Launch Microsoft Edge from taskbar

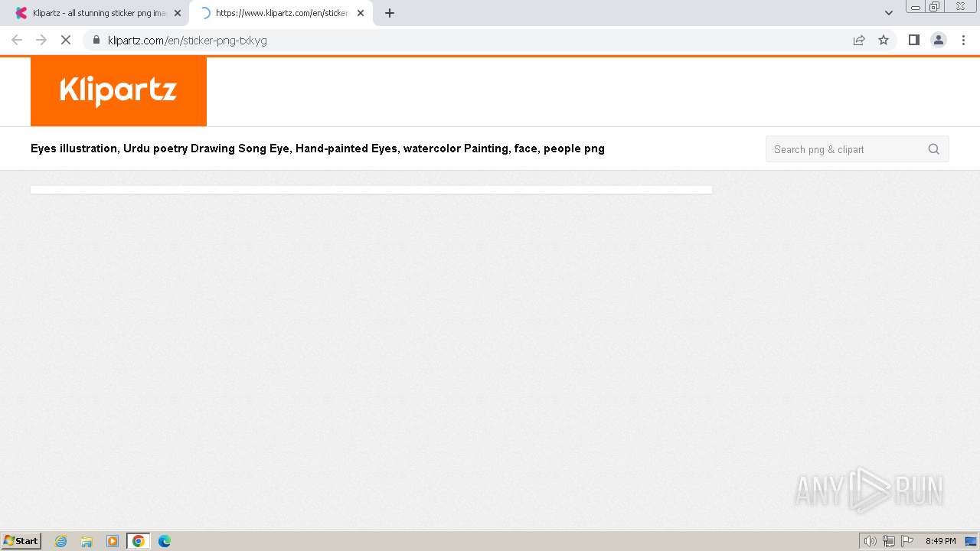pyautogui.click(x=164, y=541)
